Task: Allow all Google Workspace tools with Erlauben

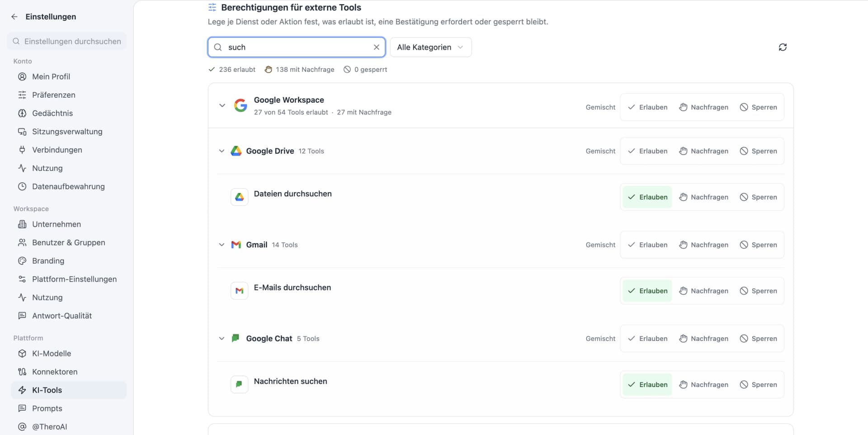Action: pos(647,107)
